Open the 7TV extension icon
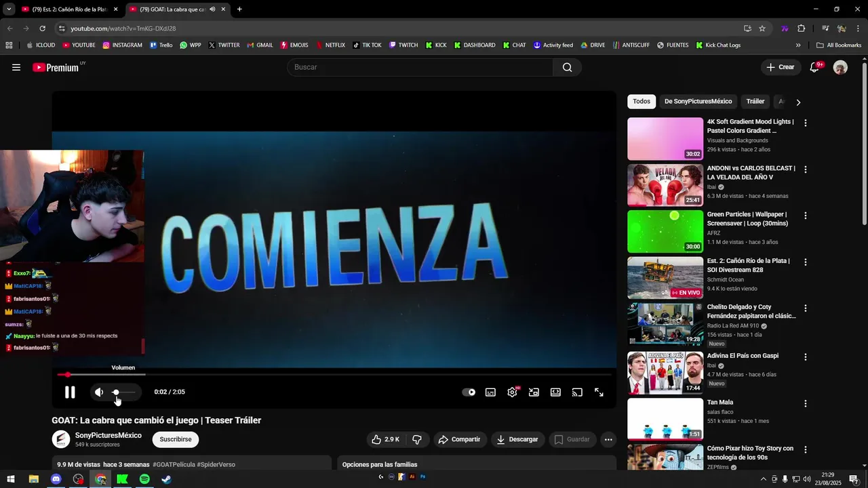The width and height of the screenshot is (868, 488). [x=785, y=28]
